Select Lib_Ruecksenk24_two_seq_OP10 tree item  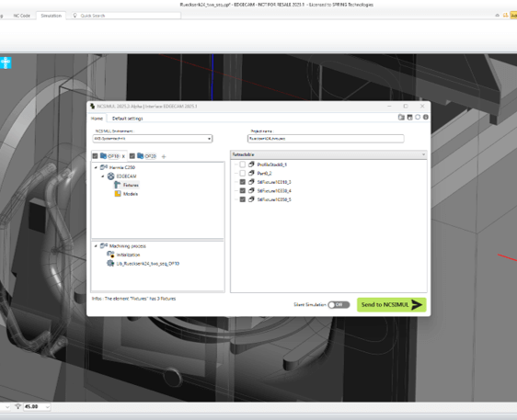[x=148, y=264]
